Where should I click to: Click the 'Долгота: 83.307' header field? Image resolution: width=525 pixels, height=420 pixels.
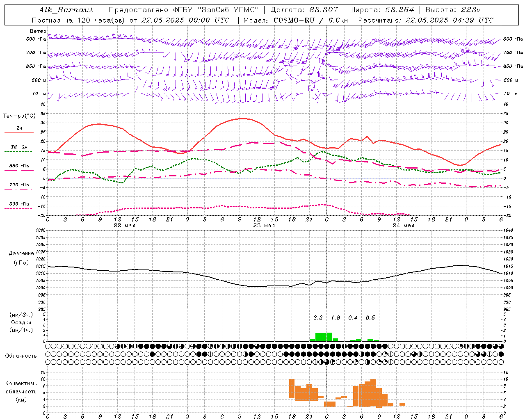click(x=304, y=10)
